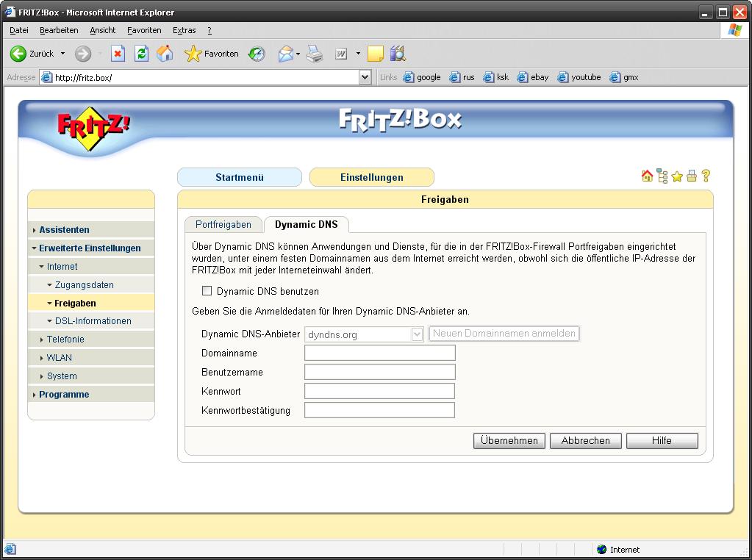Switch to the Portfreigaben tab
The width and height of the screenshot is (752, 560).
coord(223,225)
